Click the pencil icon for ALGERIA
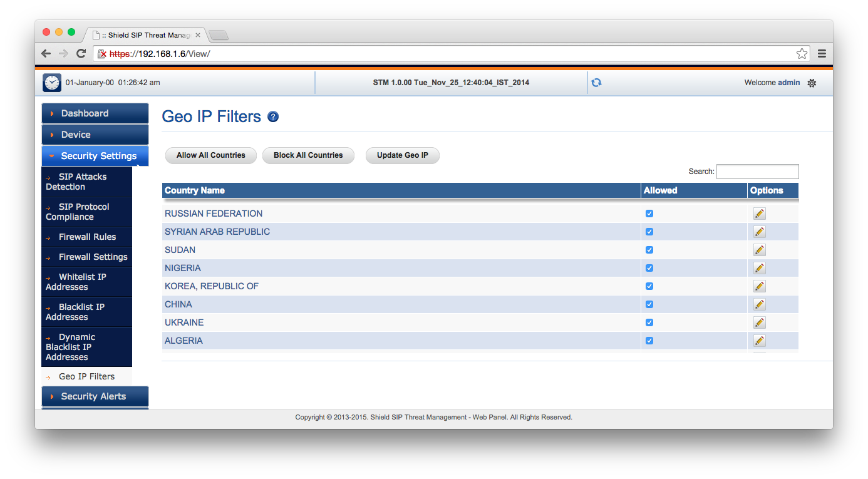 pyautogui.click(x=759, y=341)
